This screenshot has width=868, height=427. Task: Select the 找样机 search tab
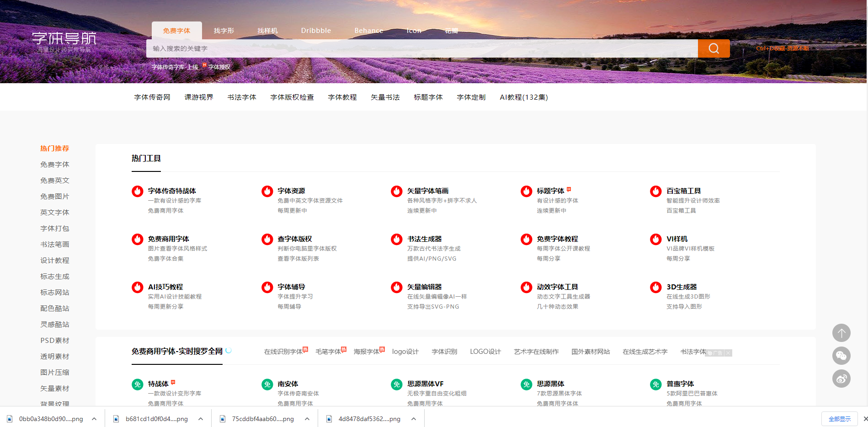tap(268, 31)
